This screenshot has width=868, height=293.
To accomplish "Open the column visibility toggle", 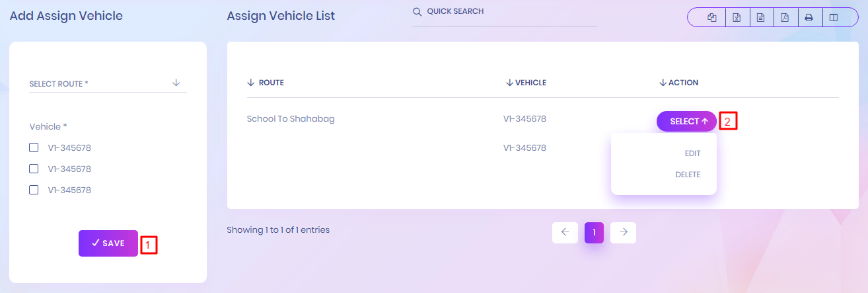I will click(x=834, y=17).
